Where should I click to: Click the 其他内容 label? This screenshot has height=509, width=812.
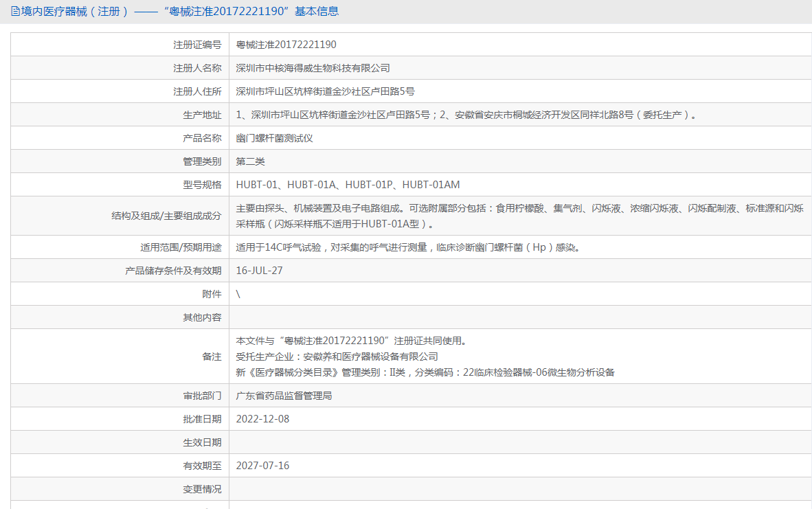202,317
